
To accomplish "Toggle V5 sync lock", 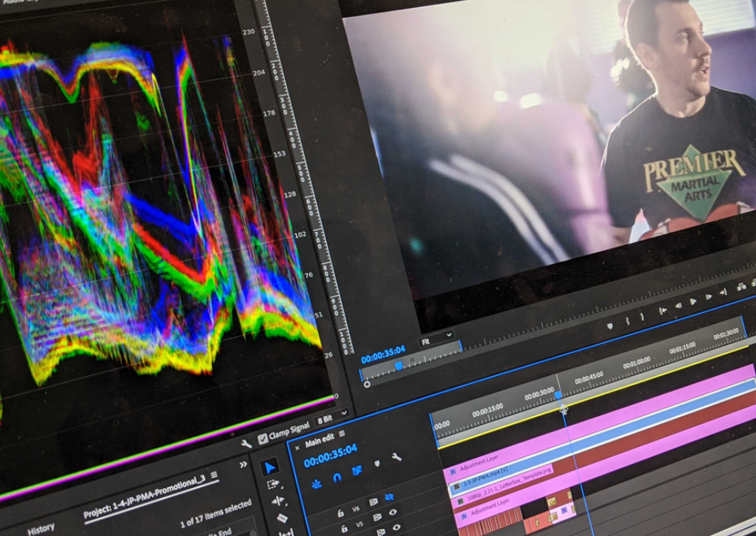I will (377, 518).
